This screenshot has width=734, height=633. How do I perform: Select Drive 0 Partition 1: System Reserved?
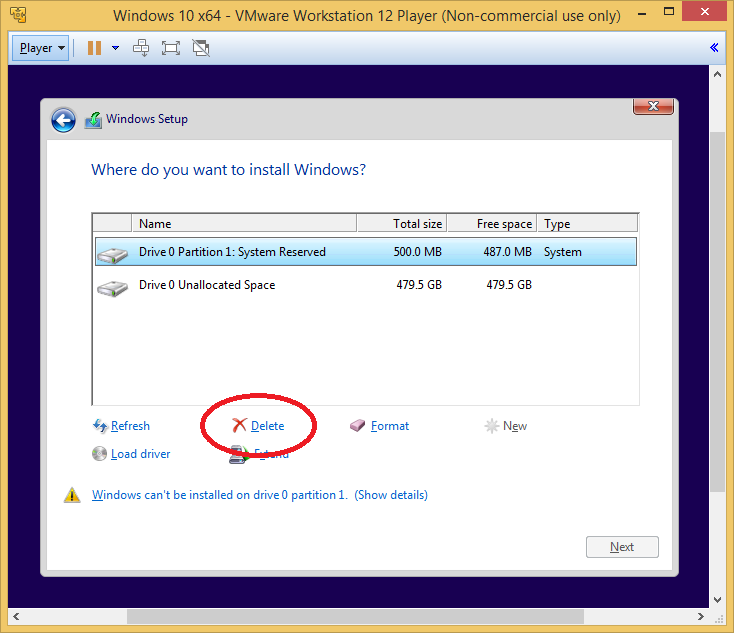point(366,252)
